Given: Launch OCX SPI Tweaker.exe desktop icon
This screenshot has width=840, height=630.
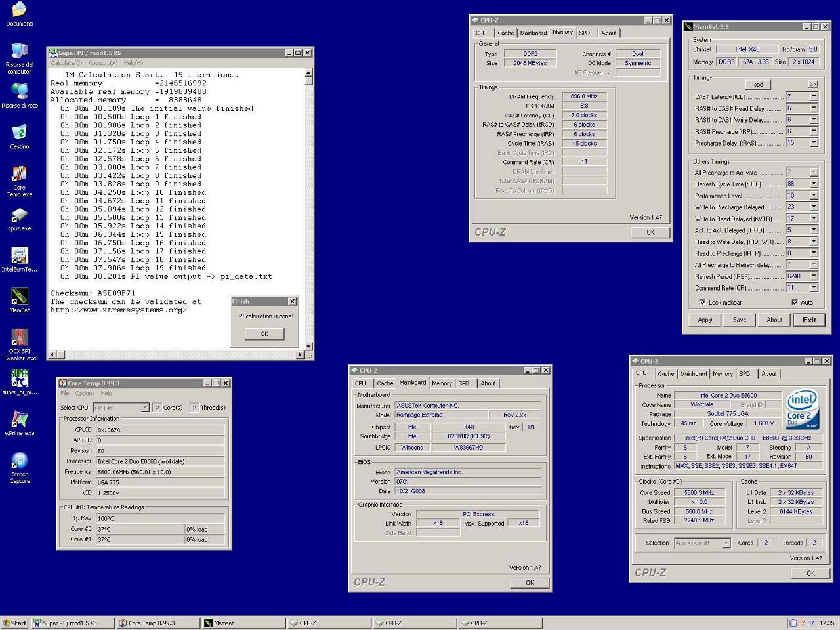Looking at the screenshot, I should [x=19, y=345].
